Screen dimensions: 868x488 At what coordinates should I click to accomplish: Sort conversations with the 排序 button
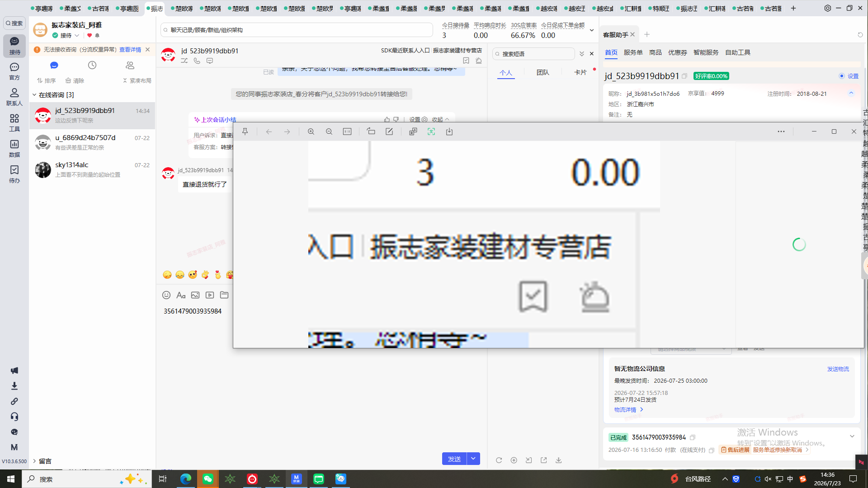tap(46, 80)
